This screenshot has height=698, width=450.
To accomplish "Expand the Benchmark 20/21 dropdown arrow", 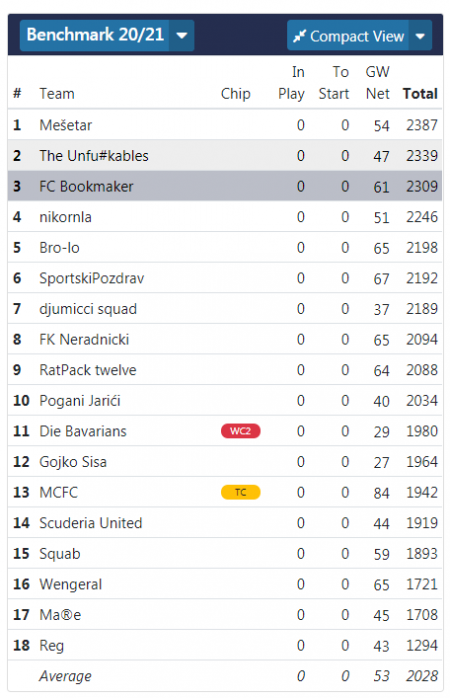I will pyautogui.click(x=182, y=35).
